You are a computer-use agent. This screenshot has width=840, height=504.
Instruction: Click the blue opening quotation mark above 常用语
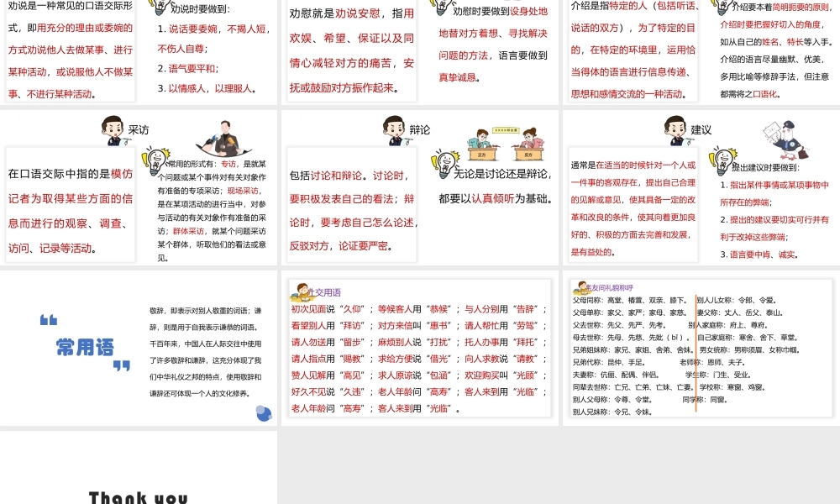pos(49,320)
